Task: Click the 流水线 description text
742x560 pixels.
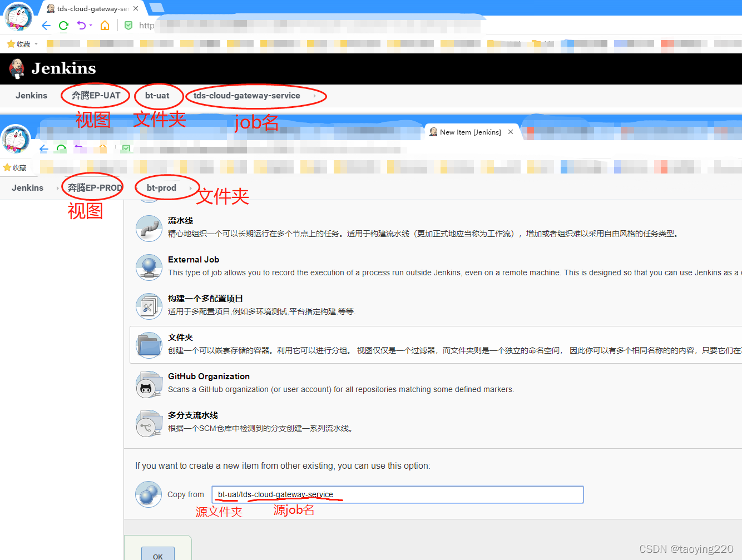Action: pyautogui.click(x=423, y=234)
